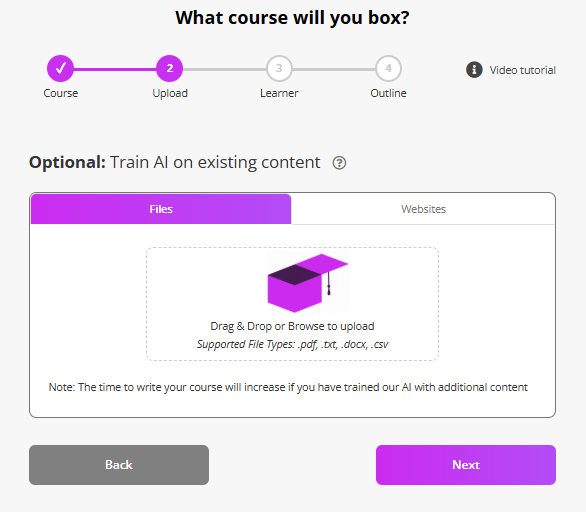Switch to the Websites tab
The height and width of the screenshot is (512, 586).
pos(423,209)
